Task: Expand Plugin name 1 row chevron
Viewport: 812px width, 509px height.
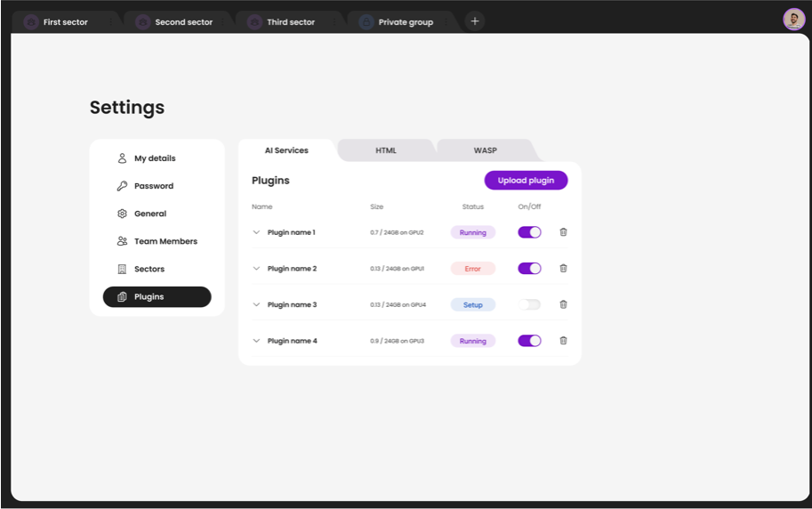Action: pos(256,232)
